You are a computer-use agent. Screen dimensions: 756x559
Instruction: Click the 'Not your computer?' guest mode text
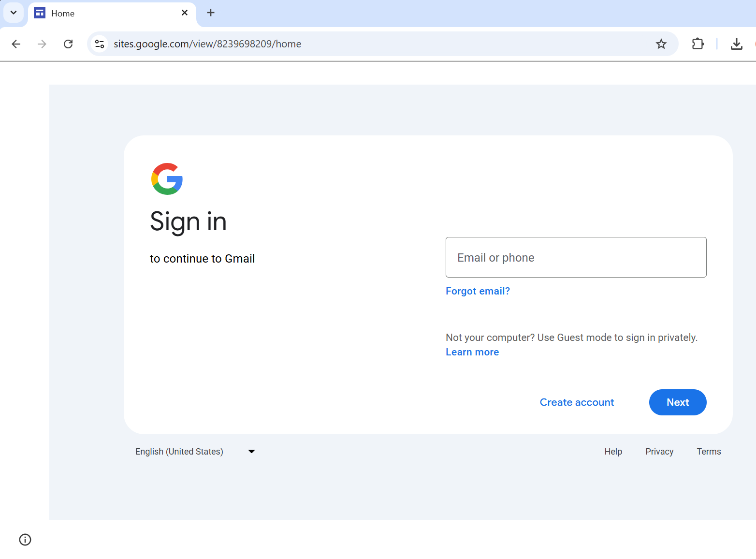(571, 338)
